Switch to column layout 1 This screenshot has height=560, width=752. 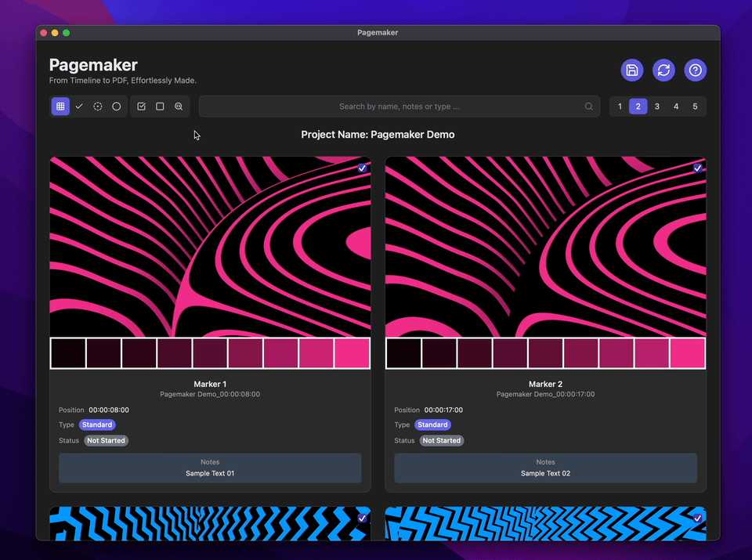pos(620,107)
